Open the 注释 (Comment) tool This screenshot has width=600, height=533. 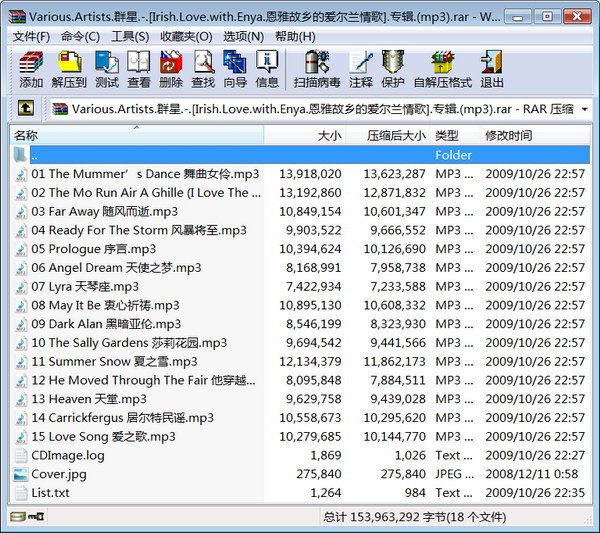tap(360, 69)
